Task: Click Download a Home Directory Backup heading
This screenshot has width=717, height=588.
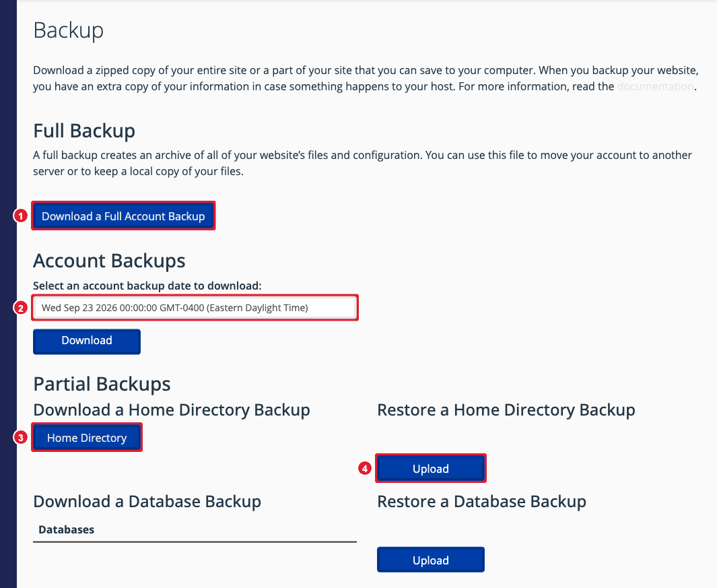Action: (172, 410)
